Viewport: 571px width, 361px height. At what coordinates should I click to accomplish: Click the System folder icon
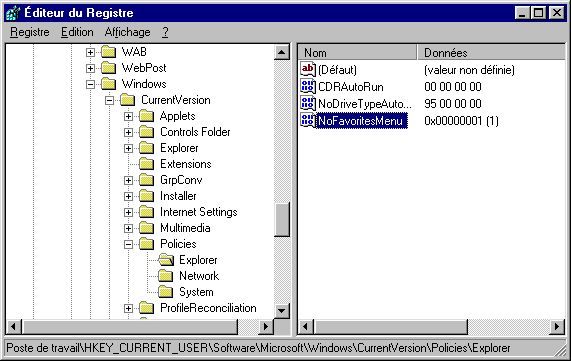[x=165, y=292]
